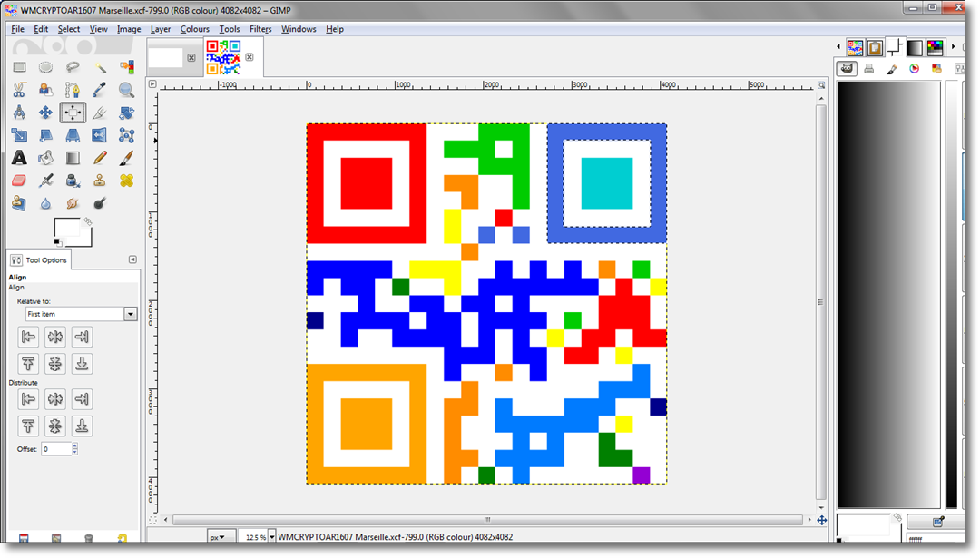Align top edge of target
Viewport: 980px width, 558px height.
28,364
